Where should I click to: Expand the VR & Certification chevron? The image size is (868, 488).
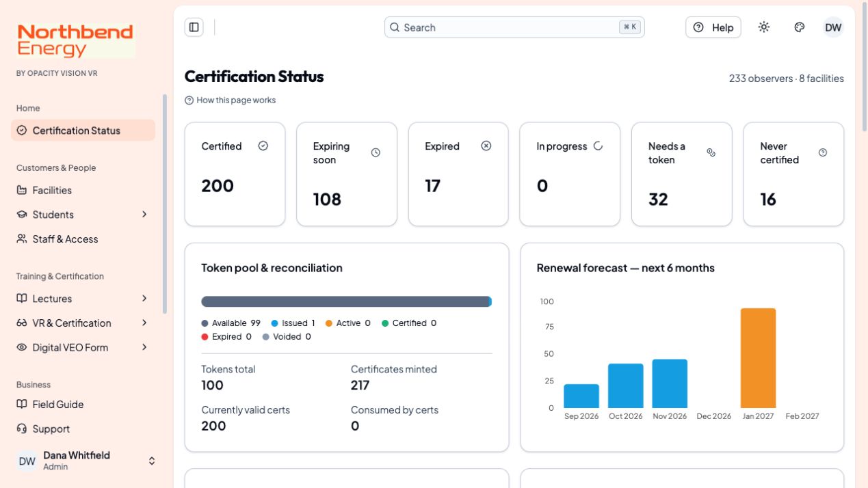[x=144, y=323]
